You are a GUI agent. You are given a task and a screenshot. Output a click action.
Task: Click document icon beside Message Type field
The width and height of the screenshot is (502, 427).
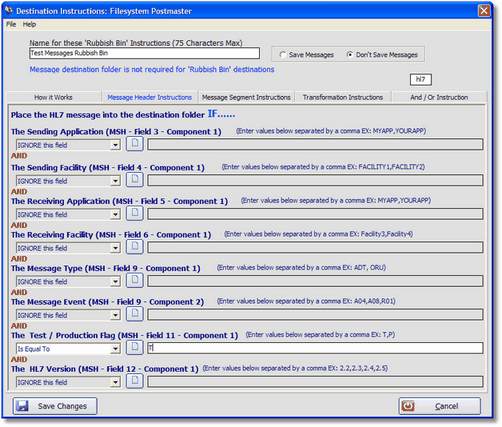[x=135, y=281]
